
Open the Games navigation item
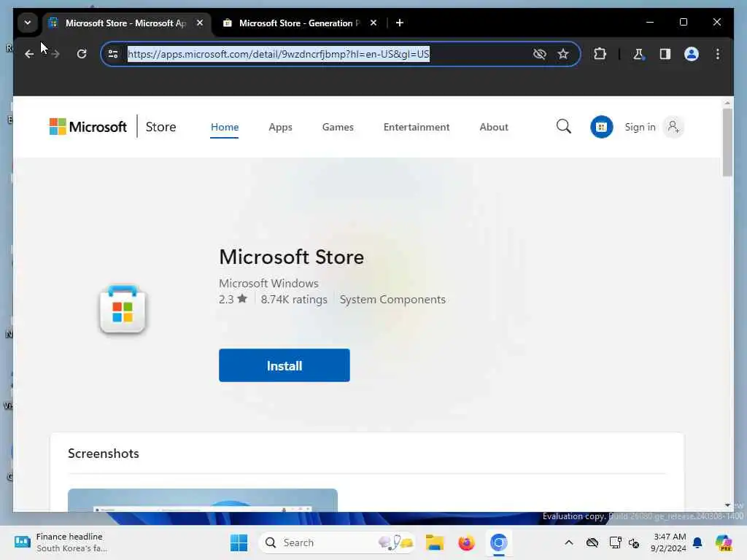(338, 127)
